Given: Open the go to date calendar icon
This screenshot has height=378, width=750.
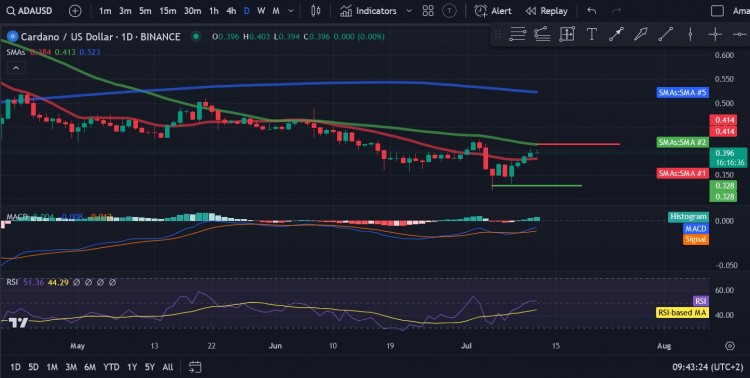Looking at the screenshot, I should click(x=195, y=367).
